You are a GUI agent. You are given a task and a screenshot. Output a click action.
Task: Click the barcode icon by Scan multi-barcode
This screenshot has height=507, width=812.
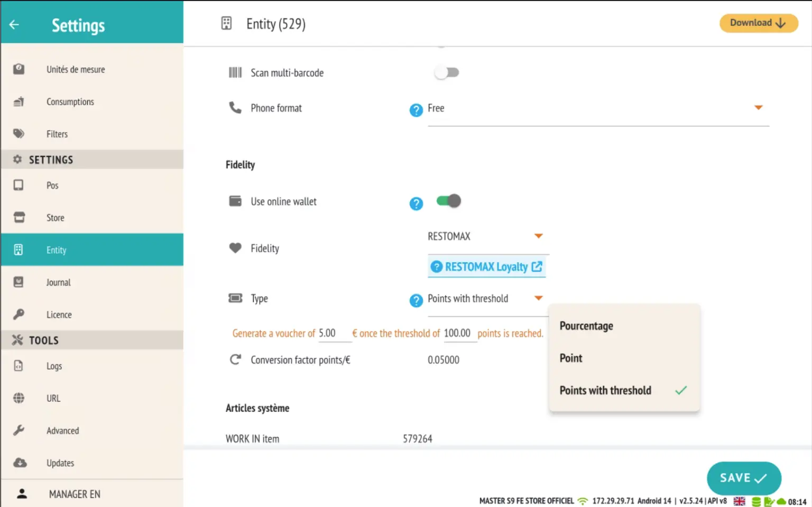[x=235, y=72]
